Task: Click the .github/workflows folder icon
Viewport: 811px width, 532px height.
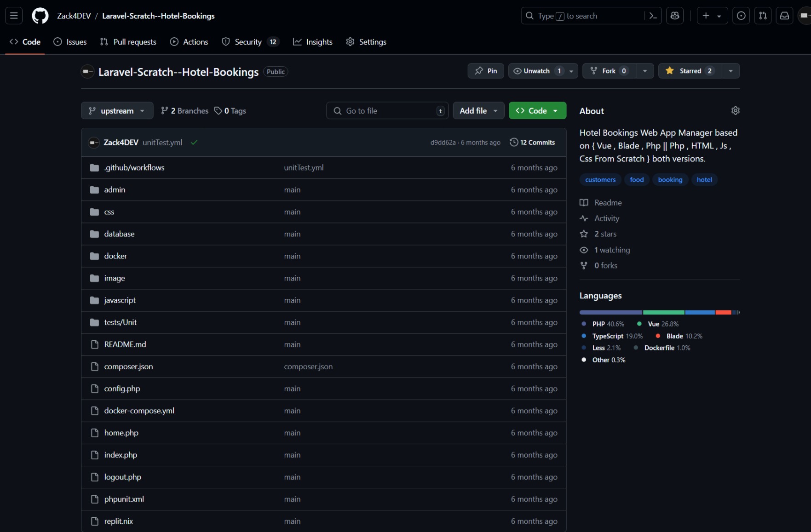Action: click(x=95, y=168)
